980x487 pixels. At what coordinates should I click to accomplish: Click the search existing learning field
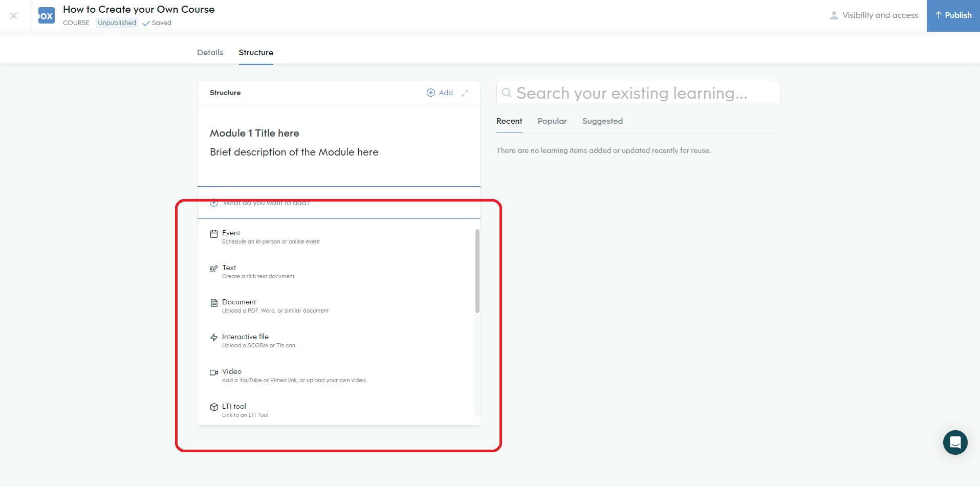coord(638,93)
